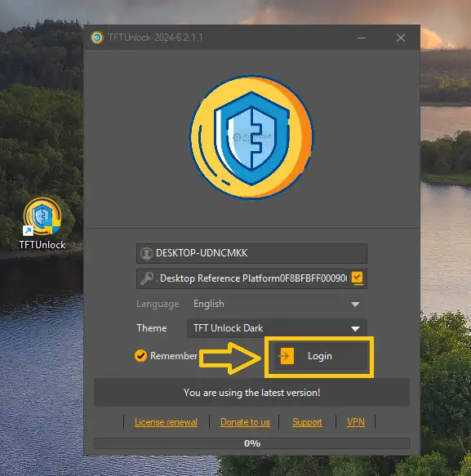Click the DESKTOP-UDNCMKK username field
Viewport: 471px width, 476px height.
[x=251, y=253]
